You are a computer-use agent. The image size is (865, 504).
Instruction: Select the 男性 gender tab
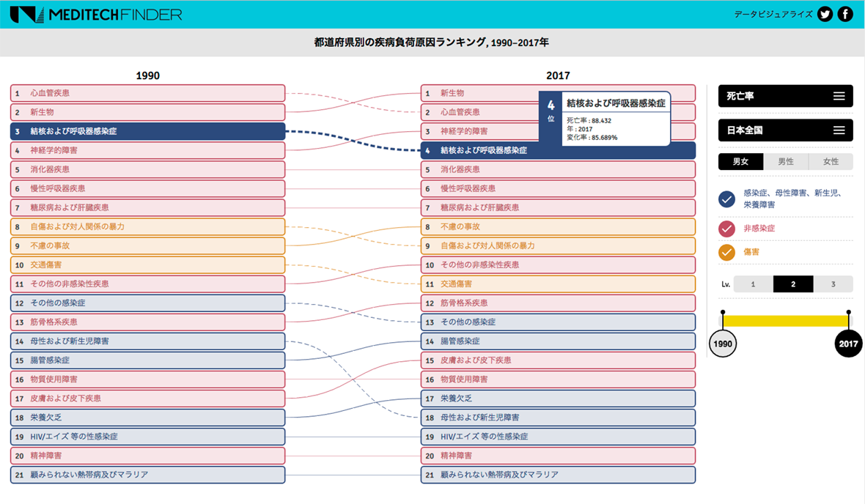pos(785,162)
